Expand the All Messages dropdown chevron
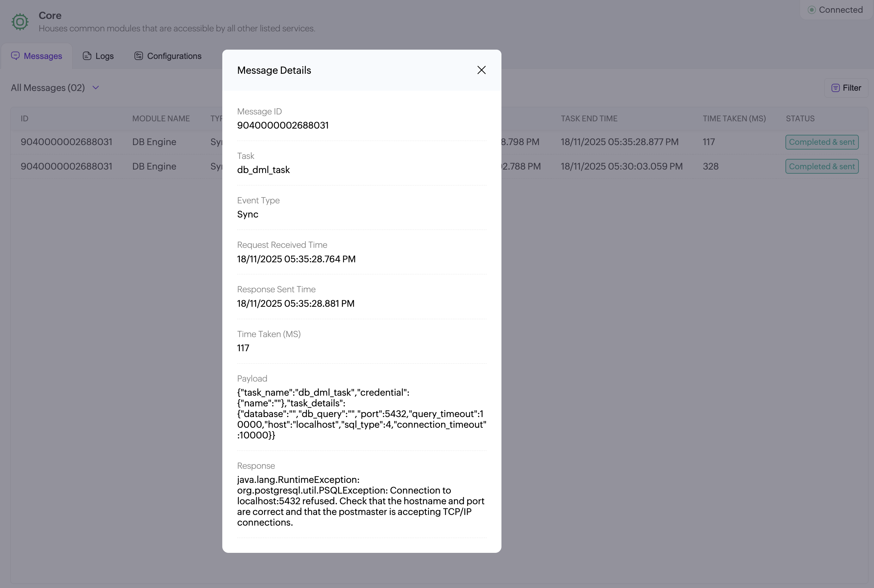Screen dimensions: 874x588 95,88
